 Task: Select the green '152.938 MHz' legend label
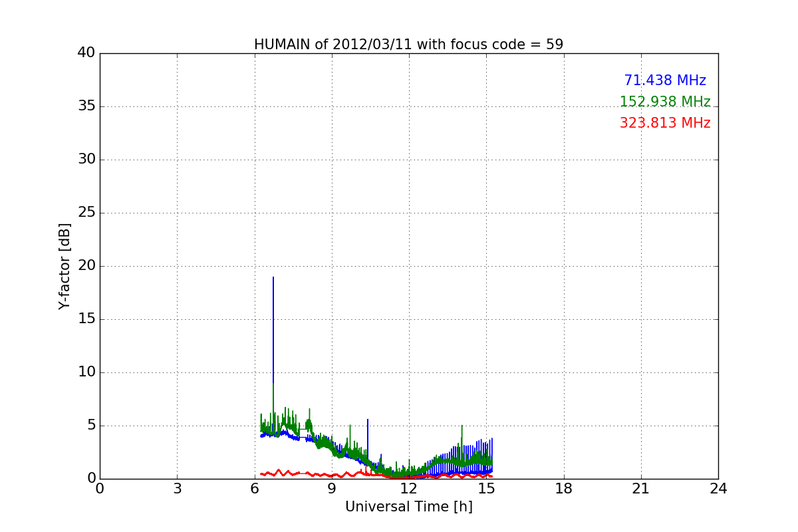pos(665,102)
